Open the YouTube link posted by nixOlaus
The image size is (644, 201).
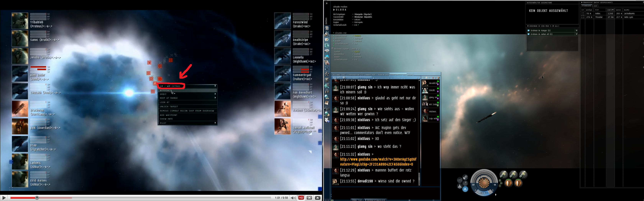[378, 162]
